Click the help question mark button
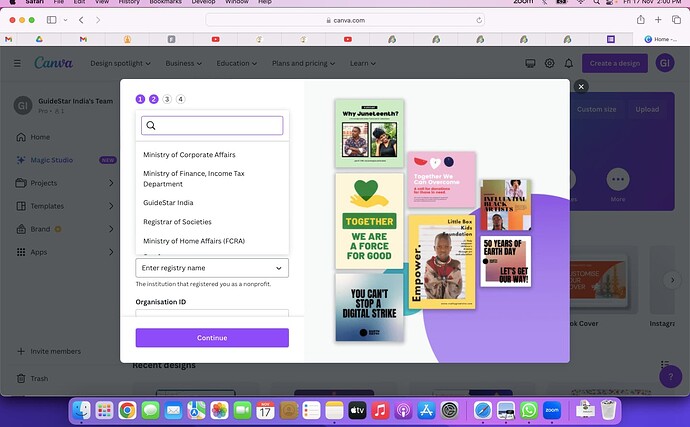This screenshot has width=690, height=427. point(670,376)
